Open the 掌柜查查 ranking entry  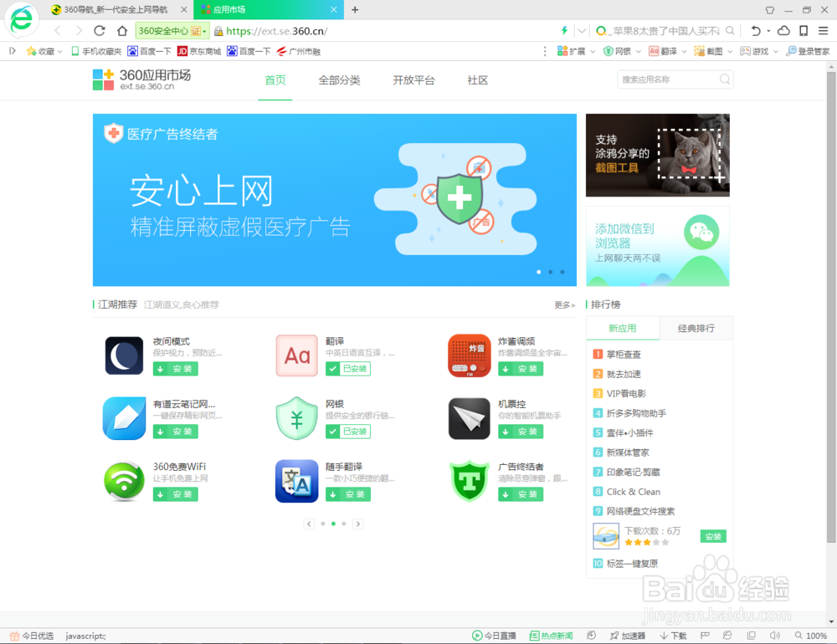click(x=624, y=355)
